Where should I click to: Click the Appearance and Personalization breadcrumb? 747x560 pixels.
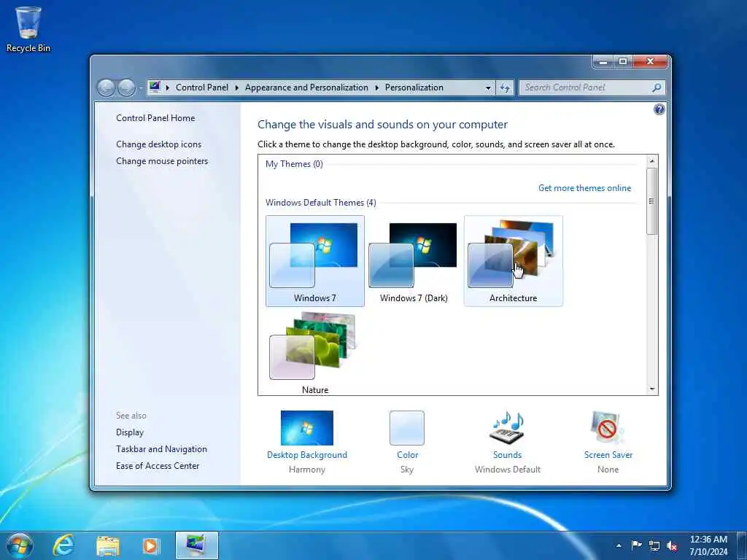pyautogui.click(x=306, y=87)
